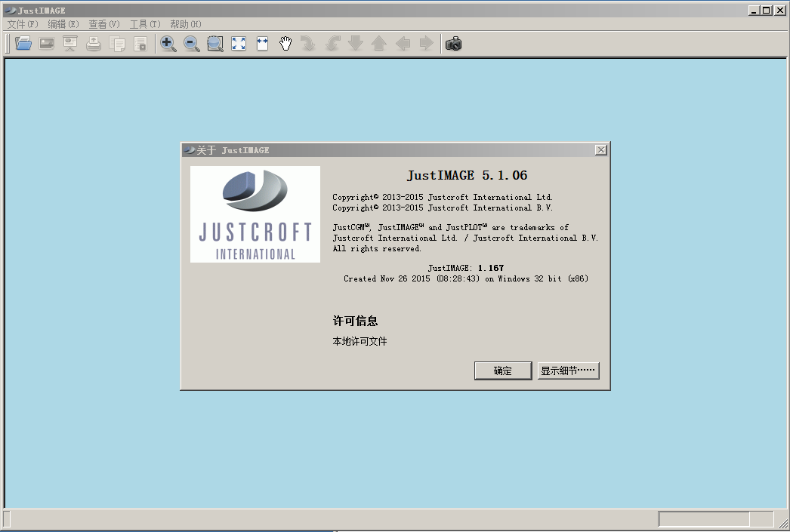Open the 帮助(H) menu
The width and height of the screenshot is (790, 532).
coord(186,24)
